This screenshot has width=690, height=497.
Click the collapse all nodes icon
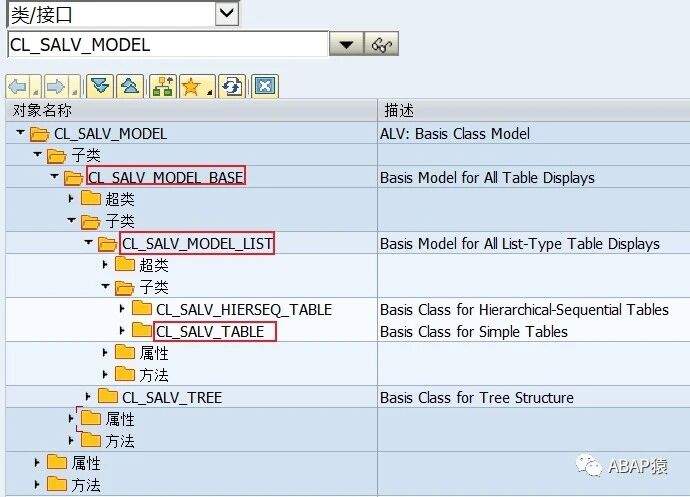(130, 86)
